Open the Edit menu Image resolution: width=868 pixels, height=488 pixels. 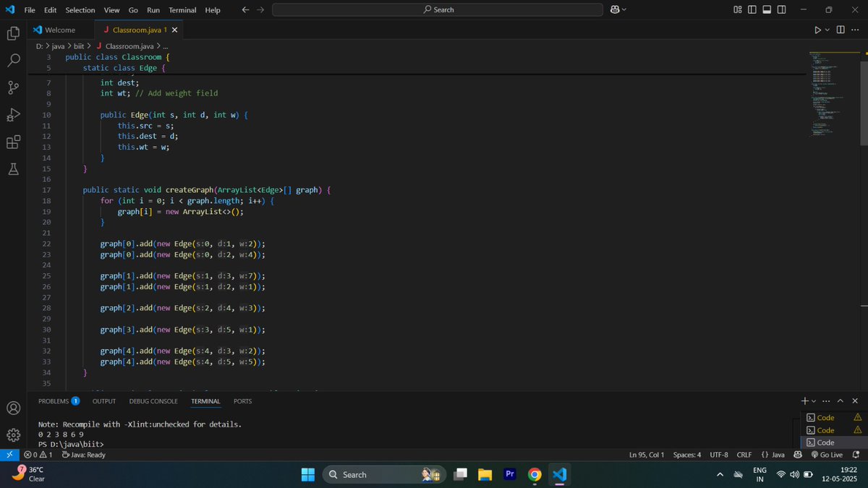pos(50,10)
